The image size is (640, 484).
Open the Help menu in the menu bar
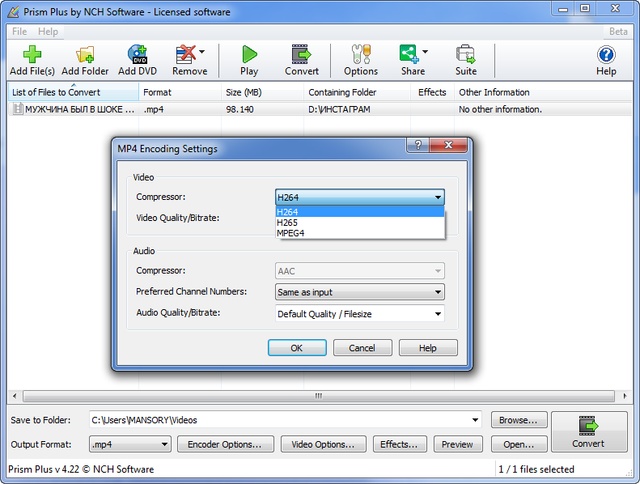point(48,31)
